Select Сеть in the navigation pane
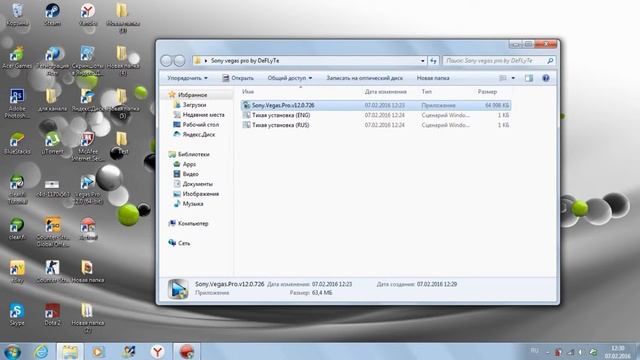Image resolution: width=640 pixels, height=360 pixels. coord(184,243)
